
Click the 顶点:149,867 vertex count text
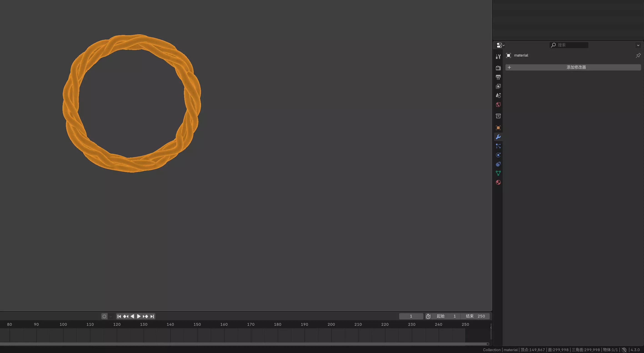pyautogui.click(x=533, y=350)
